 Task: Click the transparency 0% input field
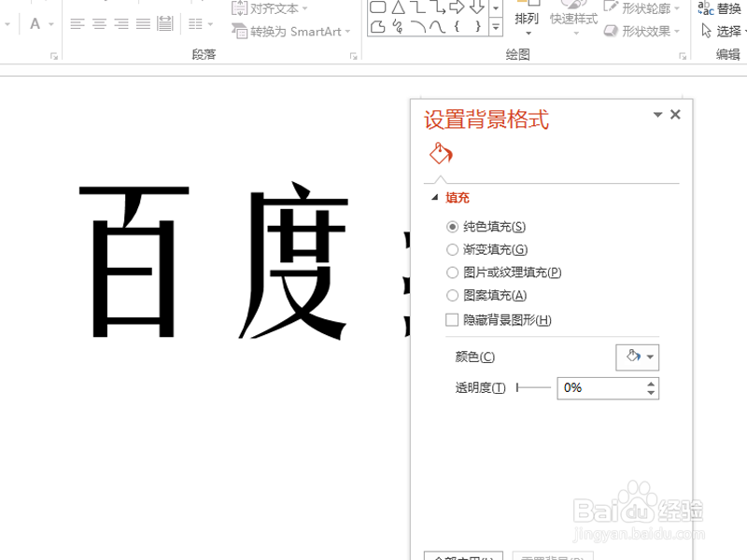tap(601, 388)
